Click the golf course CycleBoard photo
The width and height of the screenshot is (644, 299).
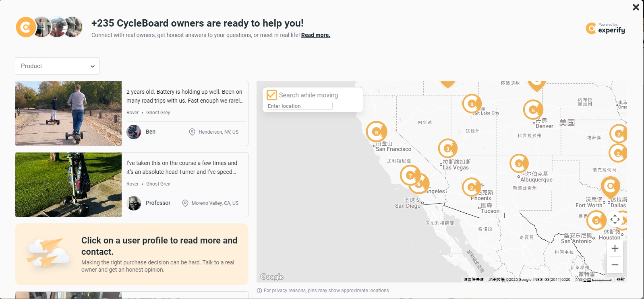click(68, 185)
